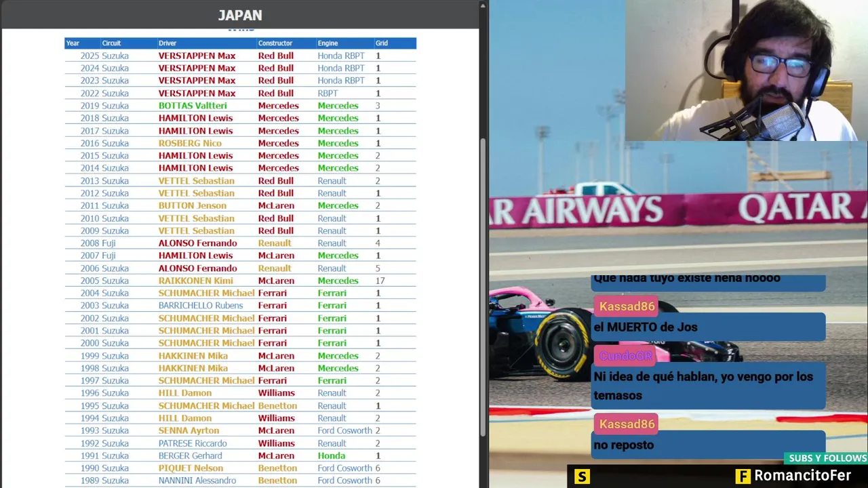Click the yellow S icon in bottom bar
The width and height of the screenshot is (868, 488).
pos(582,476)
